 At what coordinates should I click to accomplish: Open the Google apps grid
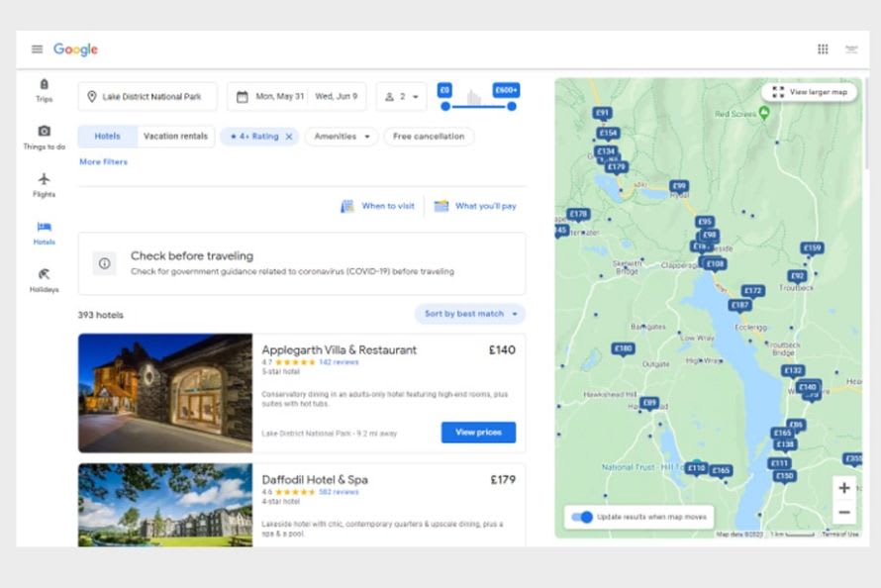(x=823, y=49)
